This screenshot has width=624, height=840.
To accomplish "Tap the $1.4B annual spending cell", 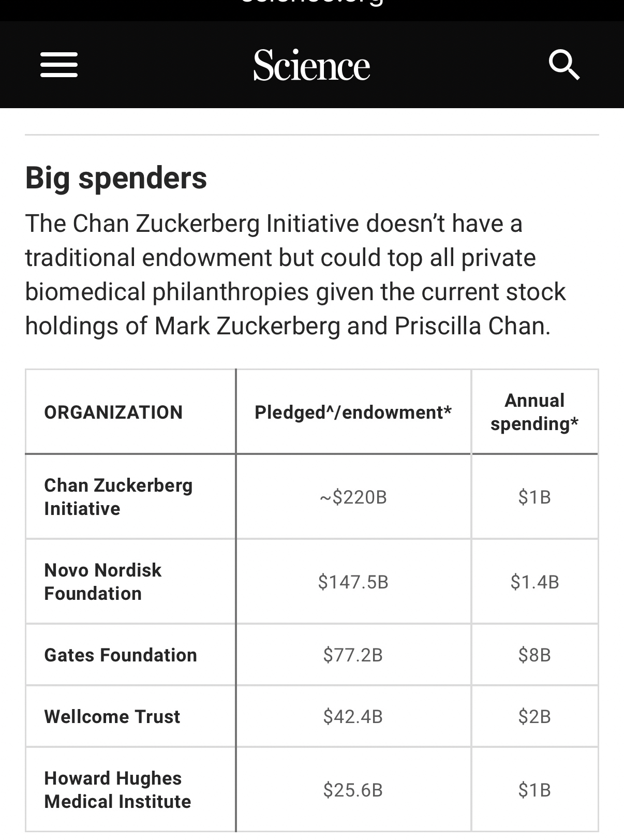I will 534,582.
